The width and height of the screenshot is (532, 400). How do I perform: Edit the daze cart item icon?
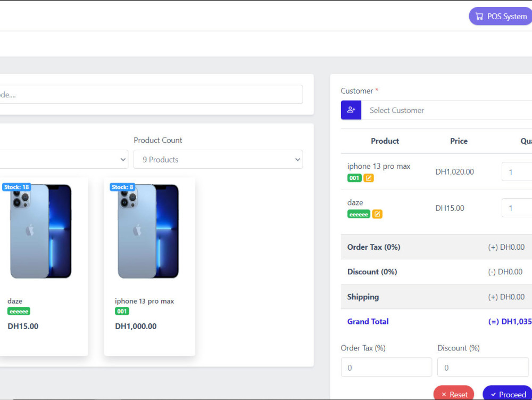(377, 214)
